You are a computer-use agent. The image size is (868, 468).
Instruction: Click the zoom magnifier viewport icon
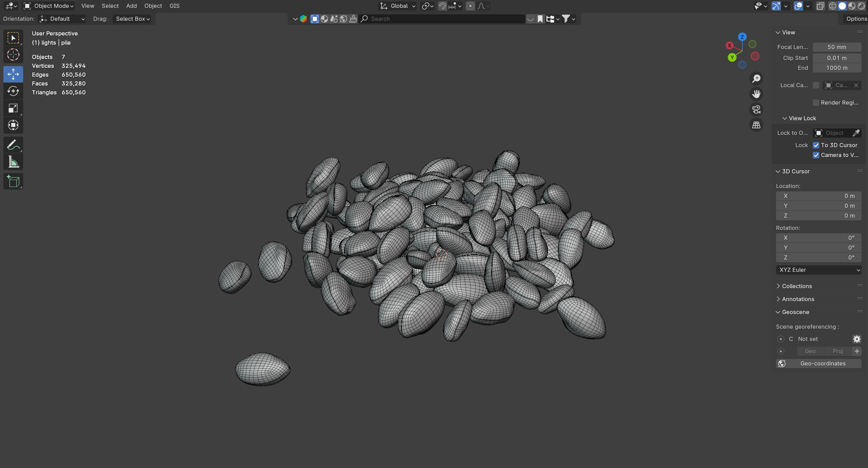(x=756, y=79)
